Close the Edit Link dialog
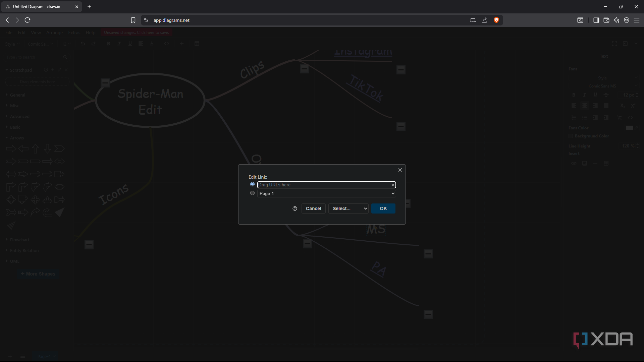The height and width of the screenshot is (362, 644). pyautogui.click(x=400, y=170)
